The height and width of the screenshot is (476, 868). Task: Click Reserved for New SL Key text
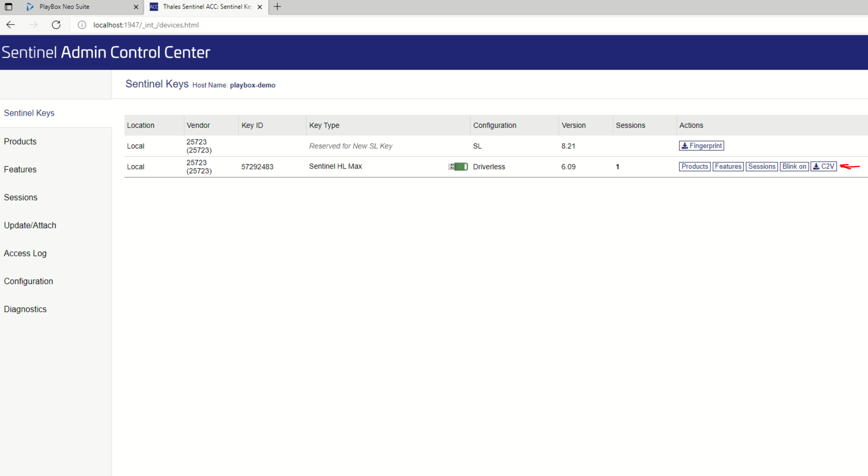tap(350, 146)
